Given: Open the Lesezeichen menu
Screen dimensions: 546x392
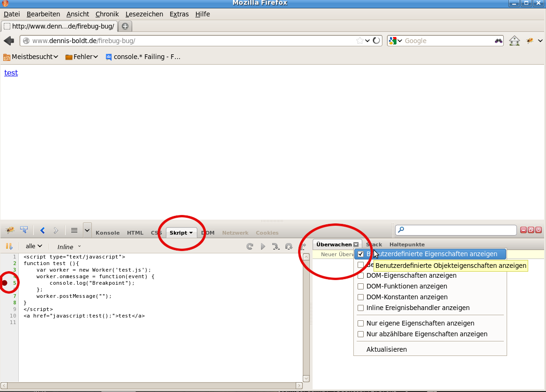Looking at the screenshot, I should [x=144, y=14].
